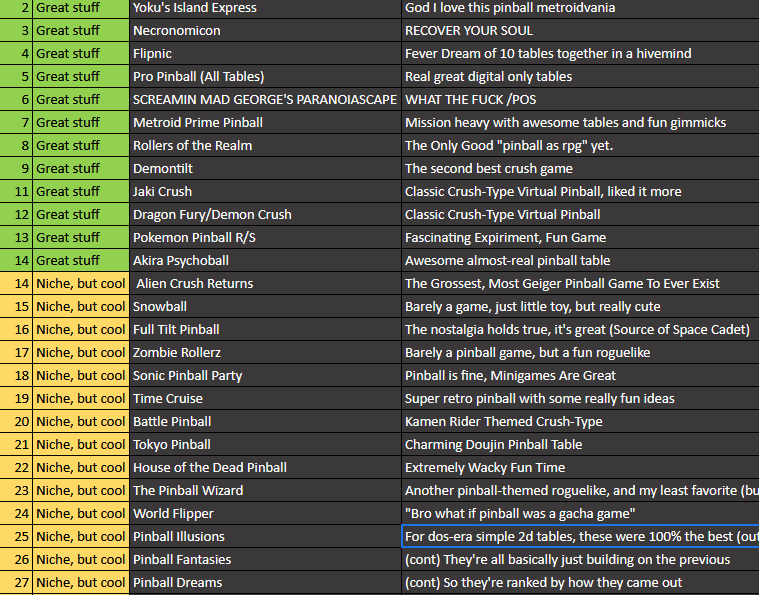This screenshot has width=759, height=595.
Task: Select the Sonic Pinball Party cell
Action: (x=265, y=376)
